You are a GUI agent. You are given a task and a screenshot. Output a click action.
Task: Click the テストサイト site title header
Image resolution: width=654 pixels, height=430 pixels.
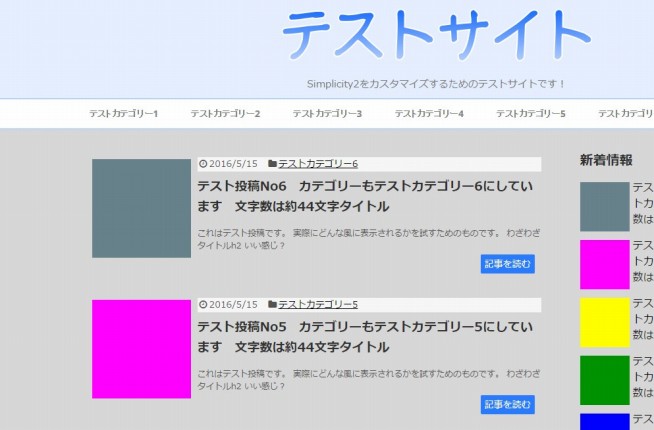[436, 37]
